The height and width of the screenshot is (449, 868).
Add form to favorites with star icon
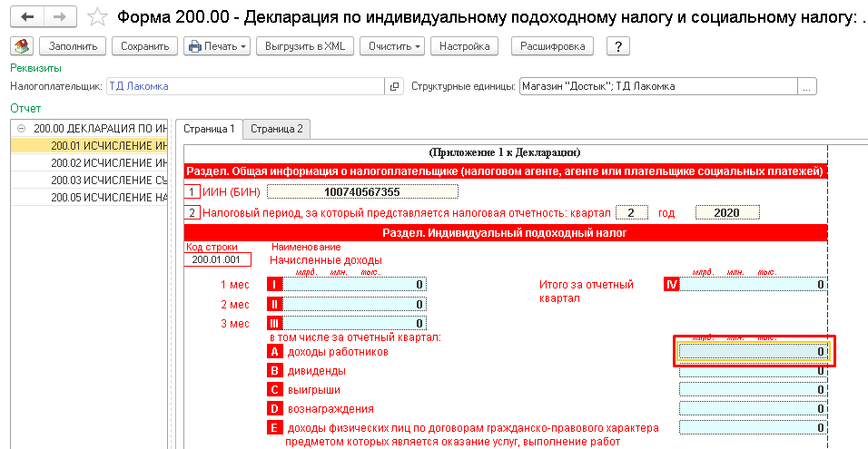click(92, 16)
